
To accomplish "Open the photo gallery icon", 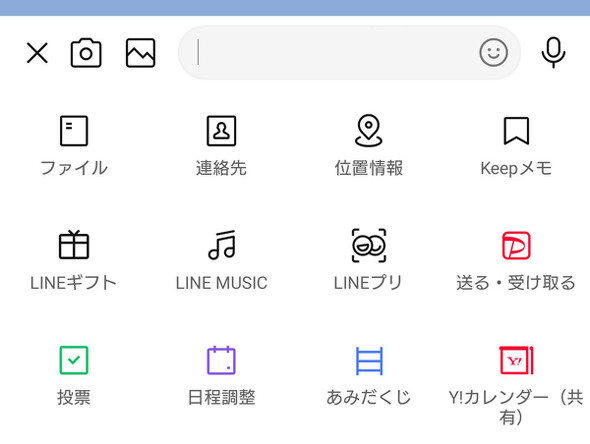I will [140, 53].
